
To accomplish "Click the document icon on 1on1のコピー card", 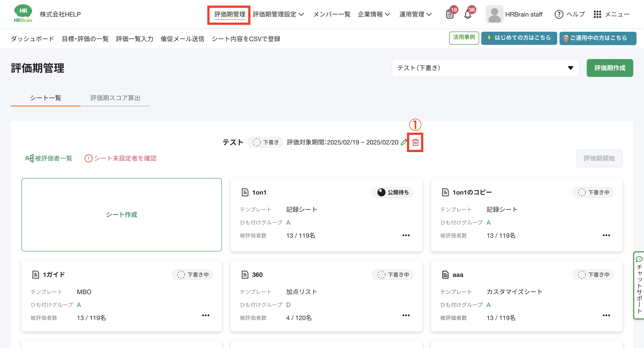I will pyautogui.click(x=445, y=192).
